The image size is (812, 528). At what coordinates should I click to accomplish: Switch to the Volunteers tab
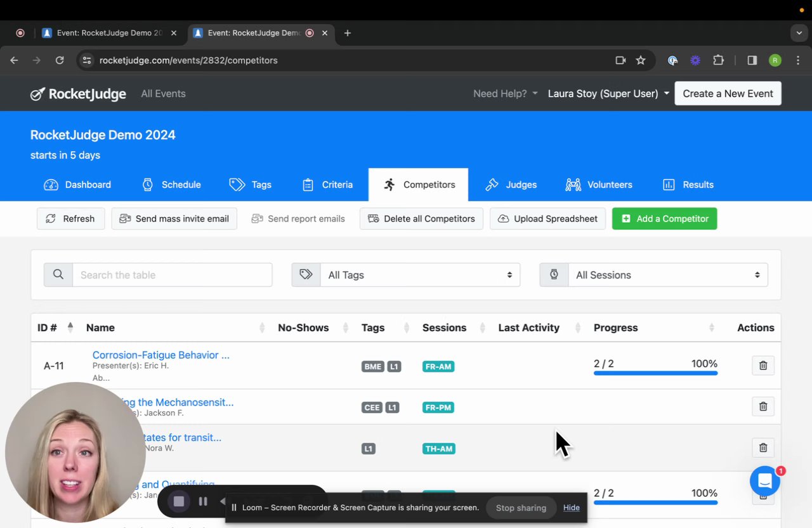599,185
